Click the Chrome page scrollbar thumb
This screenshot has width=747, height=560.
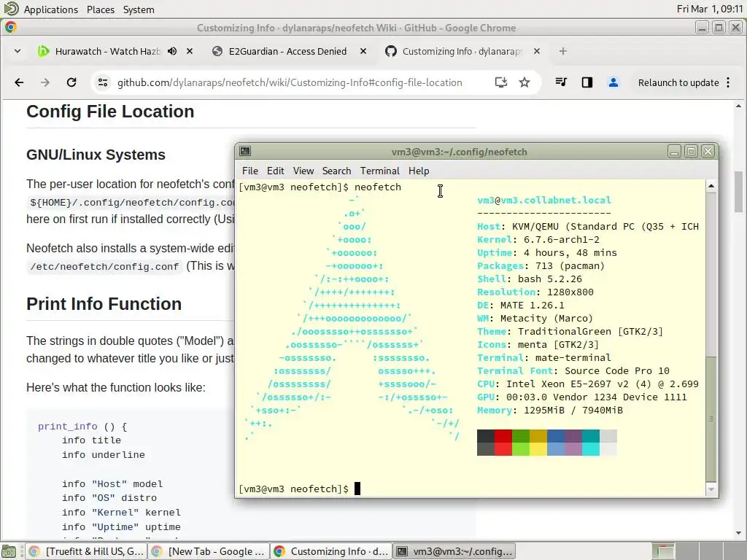click(738, 192)
